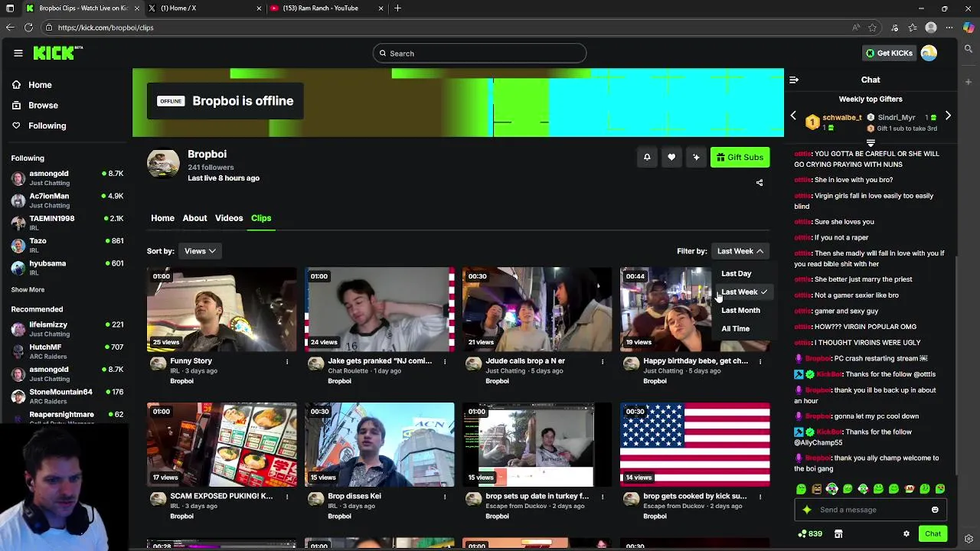The width and height of the screenshot is (980, 551).
Task: Open StoneMountain64 recommended channel
Action: click(x=67, y=396)
